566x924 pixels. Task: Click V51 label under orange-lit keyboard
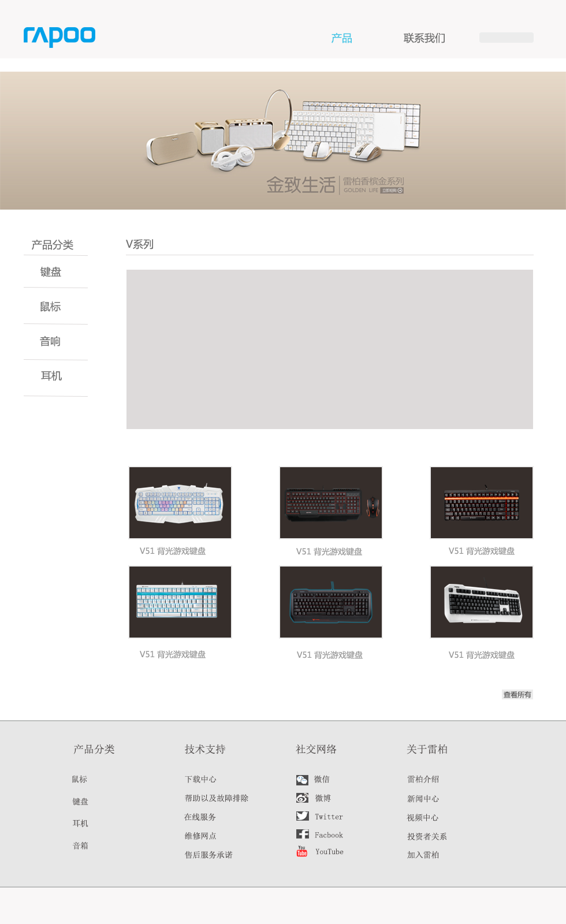tap(482, 551)
